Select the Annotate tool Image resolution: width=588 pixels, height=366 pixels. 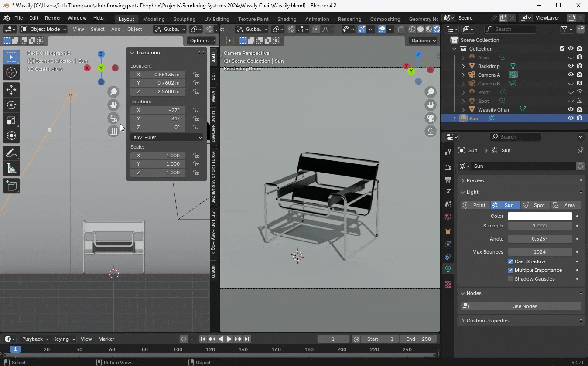pos(11,153)
